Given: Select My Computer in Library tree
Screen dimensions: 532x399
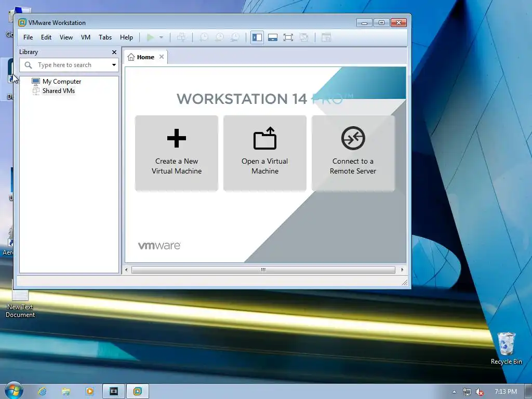Looking at the screenshot, I should 62,82.
